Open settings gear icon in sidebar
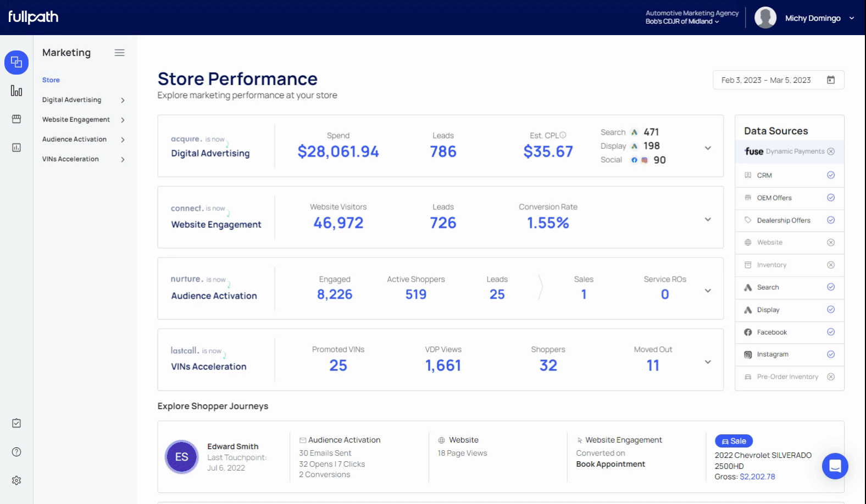Screen dimensions: 866x504 coord(16,480)
